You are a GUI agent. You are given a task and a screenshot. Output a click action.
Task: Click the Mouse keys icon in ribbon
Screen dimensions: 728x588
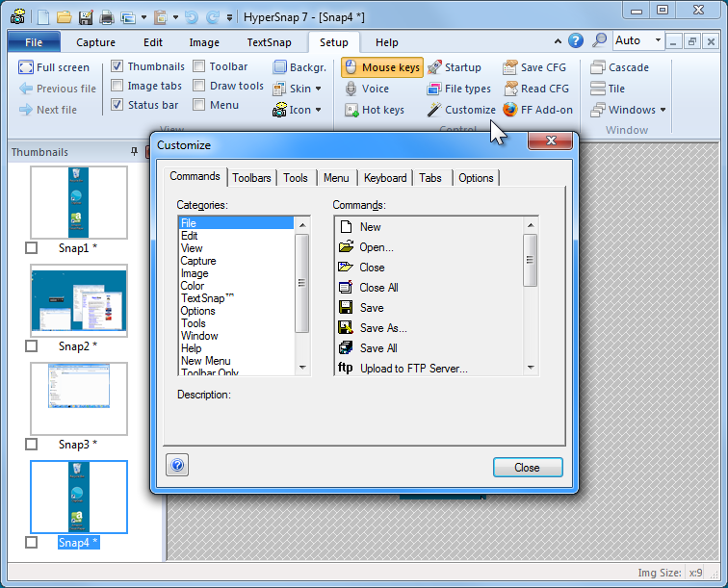351,67
